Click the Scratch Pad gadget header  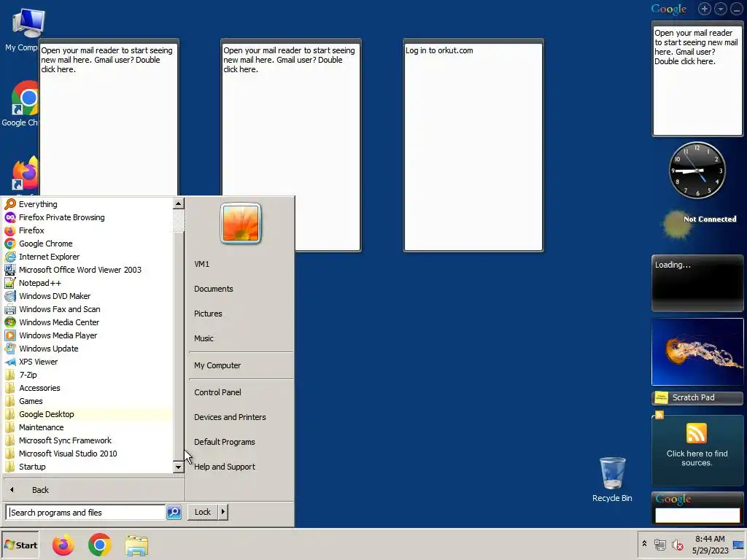(697, 397)
